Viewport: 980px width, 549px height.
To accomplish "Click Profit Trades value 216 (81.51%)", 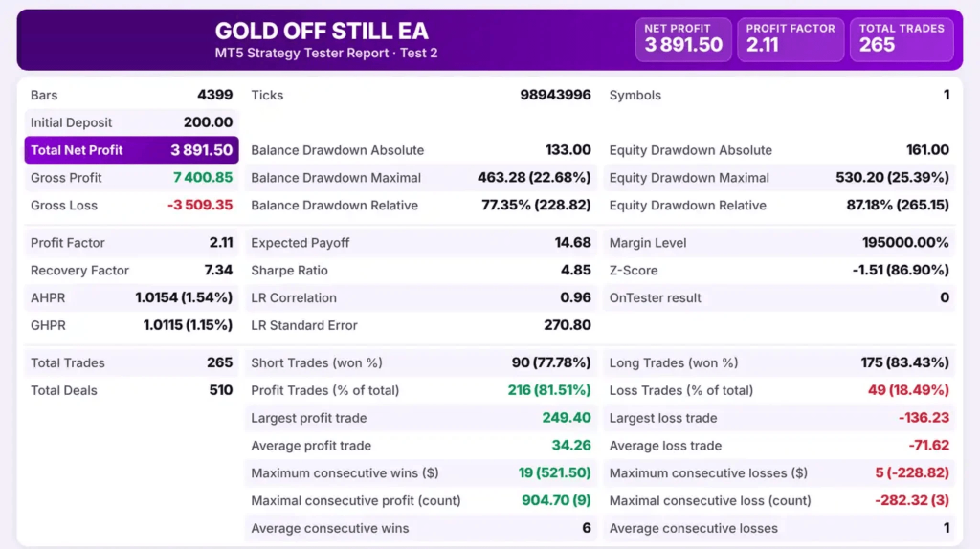I will tap(548, 389).
